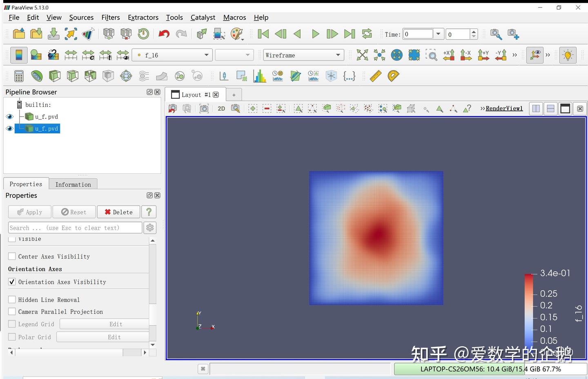Hide the first u_f.pvd eye icon
This screenshot has width=588, height=379.
pos(10,117)
